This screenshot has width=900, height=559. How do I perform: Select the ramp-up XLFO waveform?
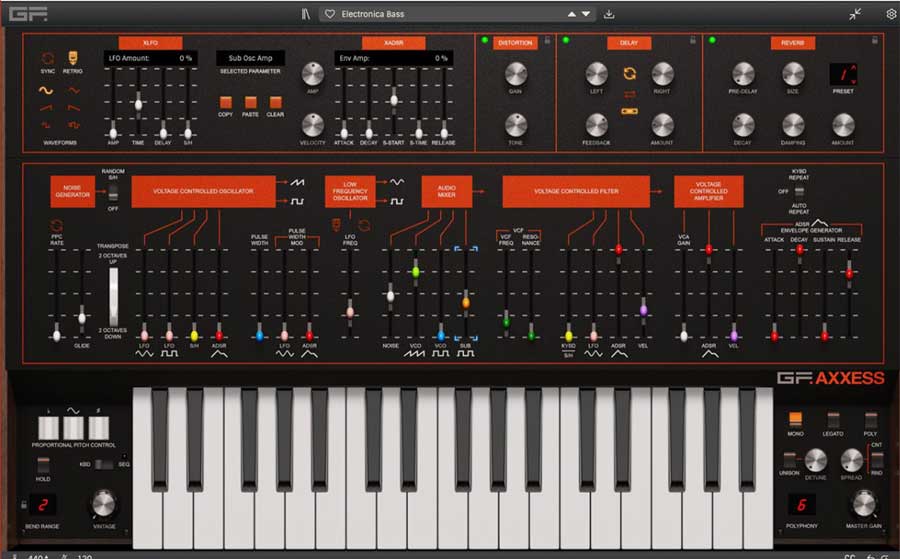point(46,108)
